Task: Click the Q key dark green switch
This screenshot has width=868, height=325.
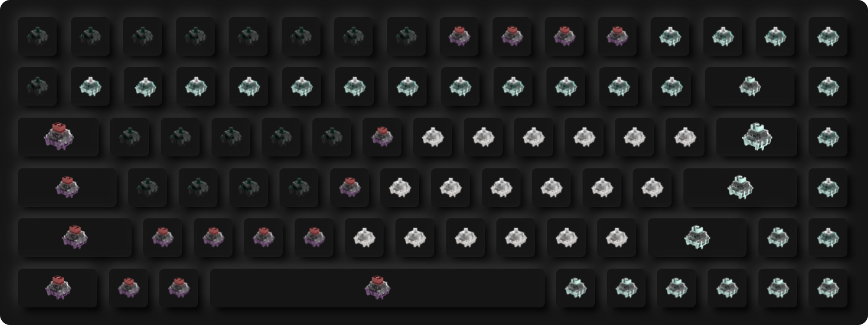Action: pos(130,137)
